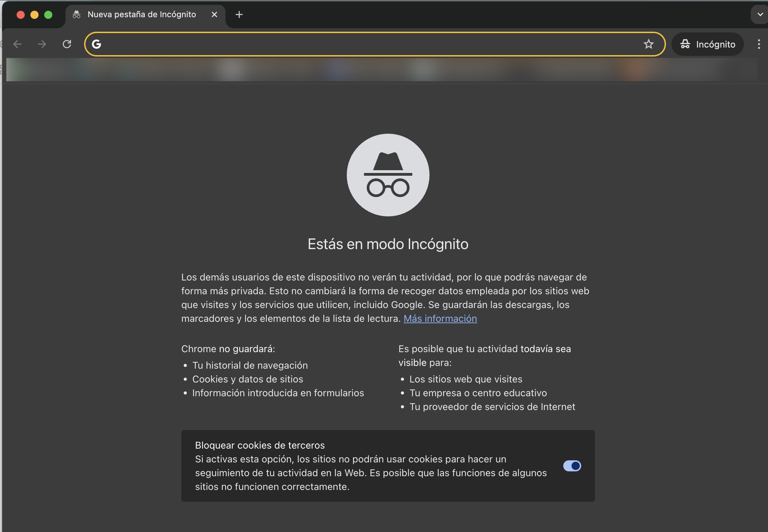
Task: Maximize window using the green button
Action: pyautogui.click(x=48, y=14)
